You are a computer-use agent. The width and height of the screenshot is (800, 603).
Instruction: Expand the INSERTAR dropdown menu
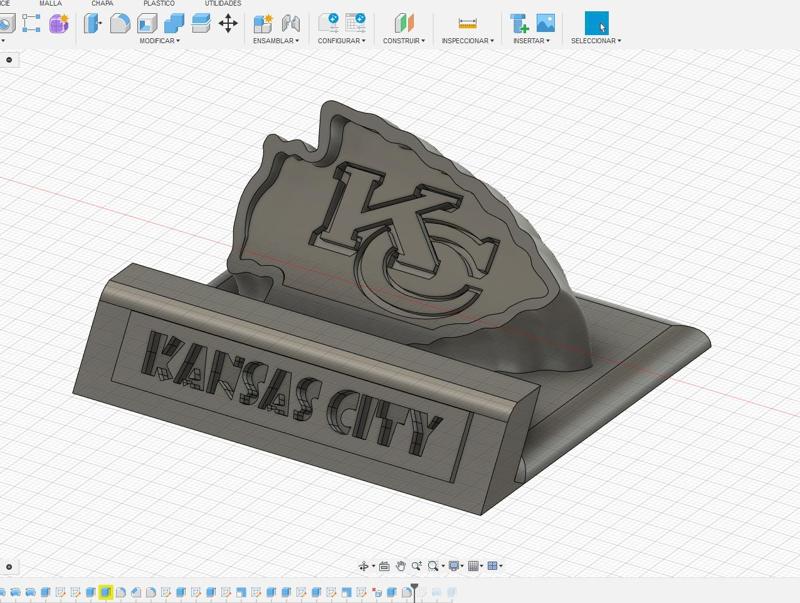coord(532,40)
